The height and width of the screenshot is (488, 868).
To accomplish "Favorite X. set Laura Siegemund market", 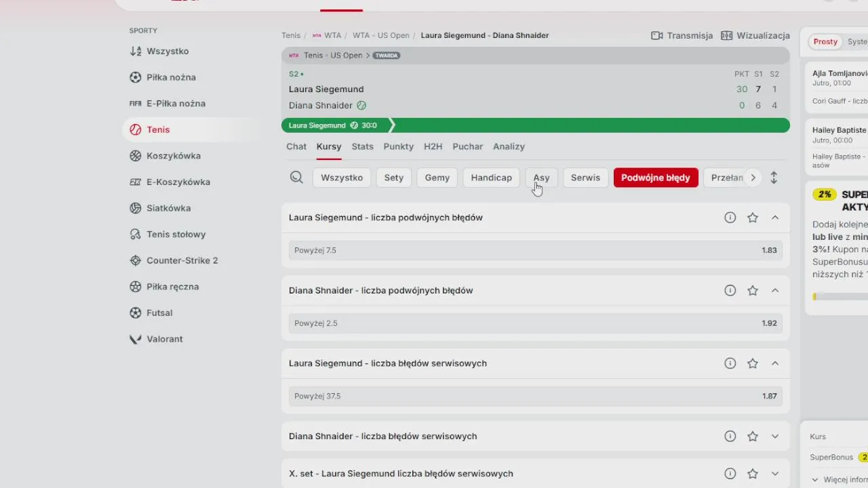I will pos(753,474).
